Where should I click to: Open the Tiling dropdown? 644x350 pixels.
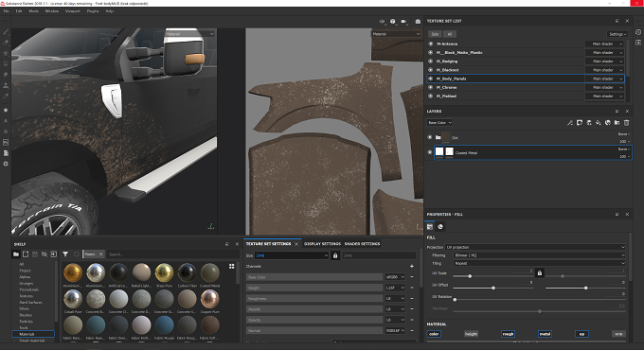click(x=540, y=263)
